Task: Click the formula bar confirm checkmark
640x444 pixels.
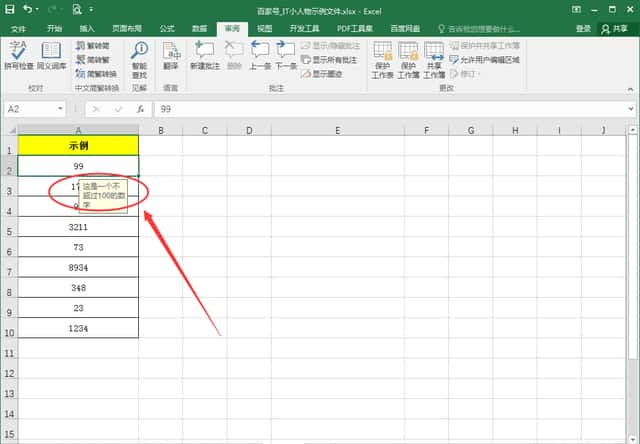Action: [118, 109]
